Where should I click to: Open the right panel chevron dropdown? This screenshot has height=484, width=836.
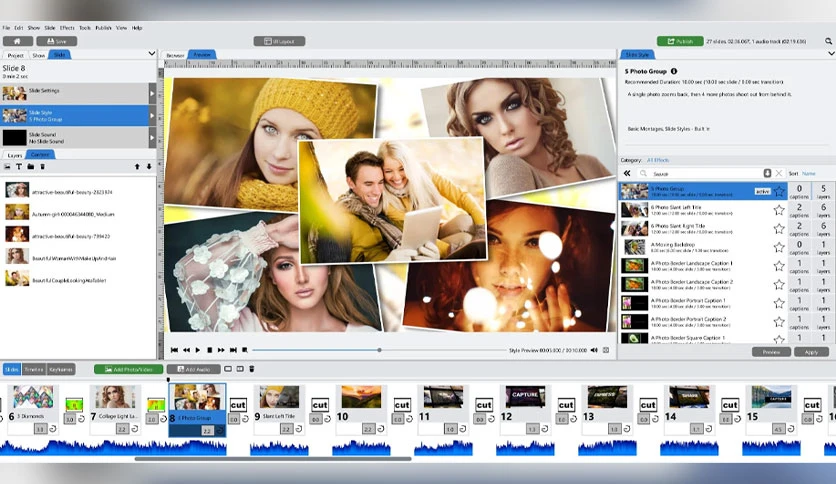pyautogui.click(x=831, y=54)
